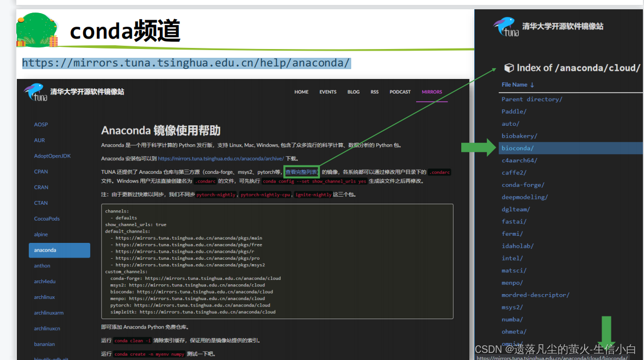Click the anaconda/archive download link

[x=221, y=158]
